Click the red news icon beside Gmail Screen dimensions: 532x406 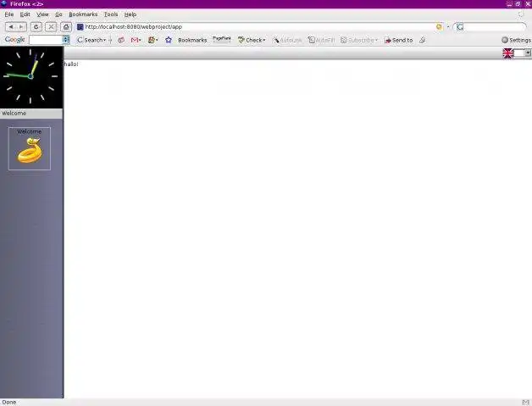coord(121,40)
